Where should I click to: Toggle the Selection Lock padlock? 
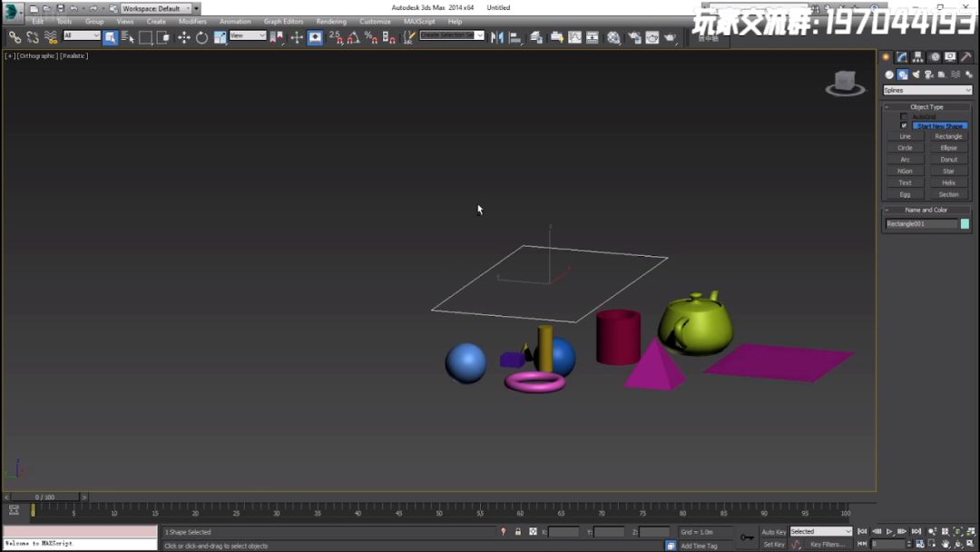[518, 532]
